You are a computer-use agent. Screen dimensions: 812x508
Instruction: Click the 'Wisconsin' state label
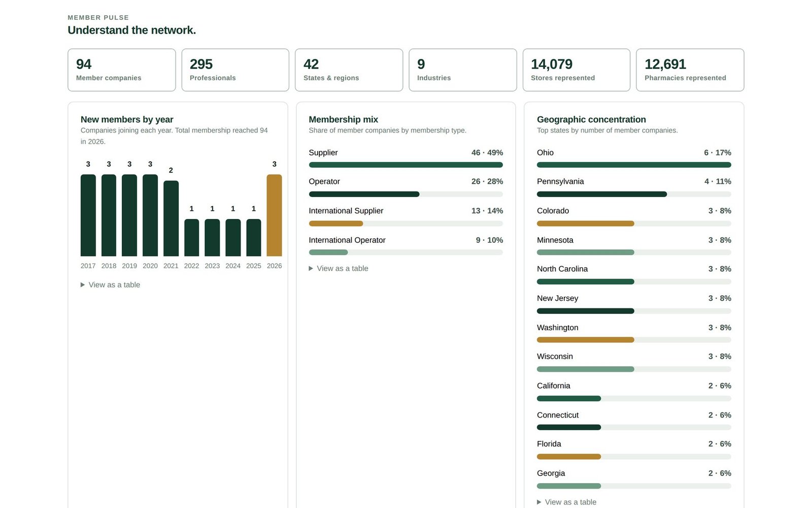tap(555, 357)
